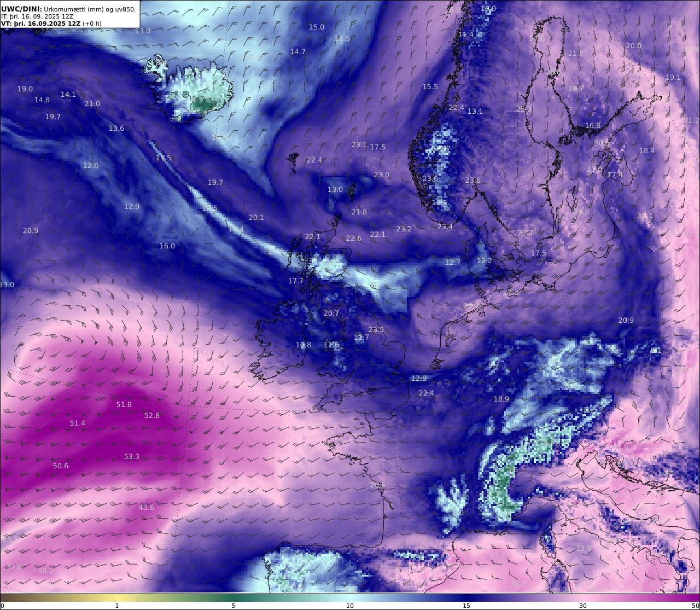The height and width of the screenshot is (610, 700).
Task: Click the 23.6 value over Norway
Action: click(430, 178)
